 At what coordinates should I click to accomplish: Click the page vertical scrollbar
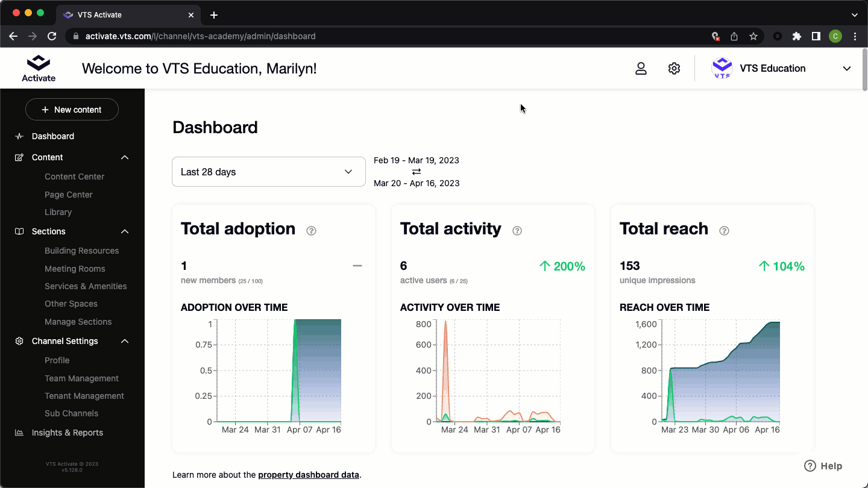(864, 69)
